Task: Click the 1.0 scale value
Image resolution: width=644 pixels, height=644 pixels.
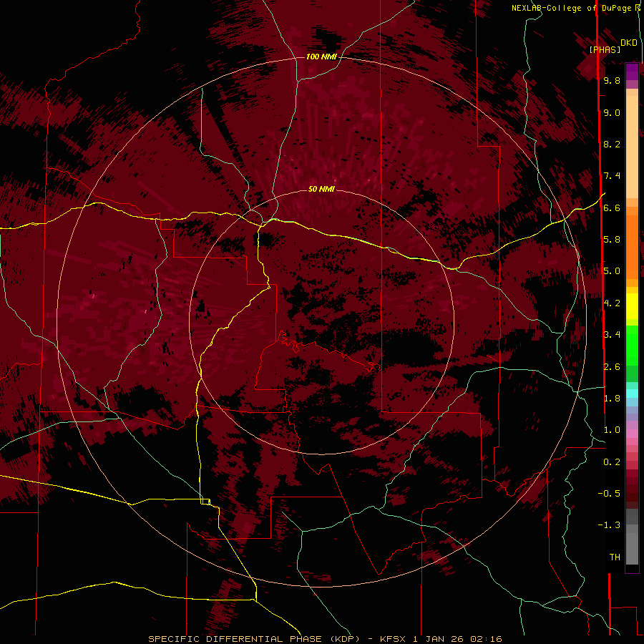Action: pos(612,430)
